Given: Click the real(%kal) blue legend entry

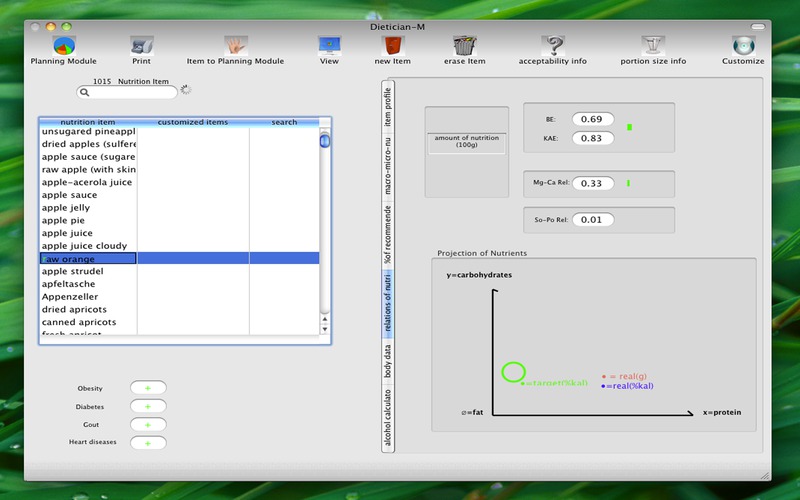Looking at the screenshot, I should [627, 386].
